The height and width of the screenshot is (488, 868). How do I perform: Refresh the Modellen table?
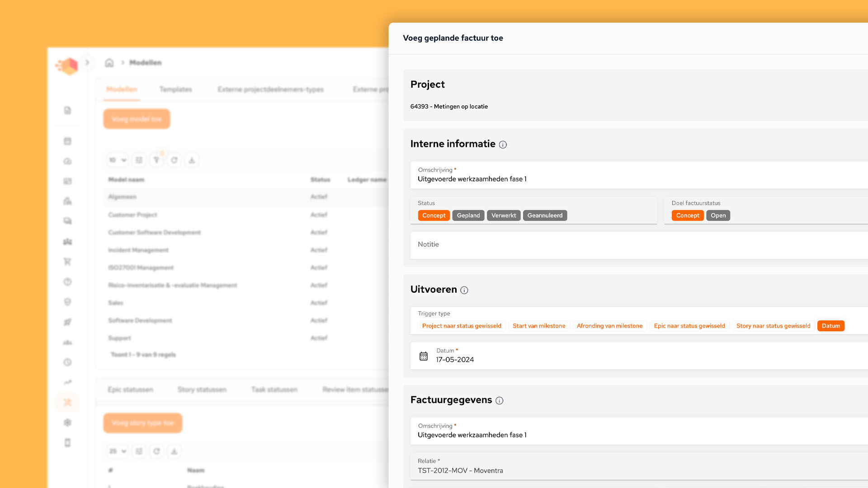[174, 160]
